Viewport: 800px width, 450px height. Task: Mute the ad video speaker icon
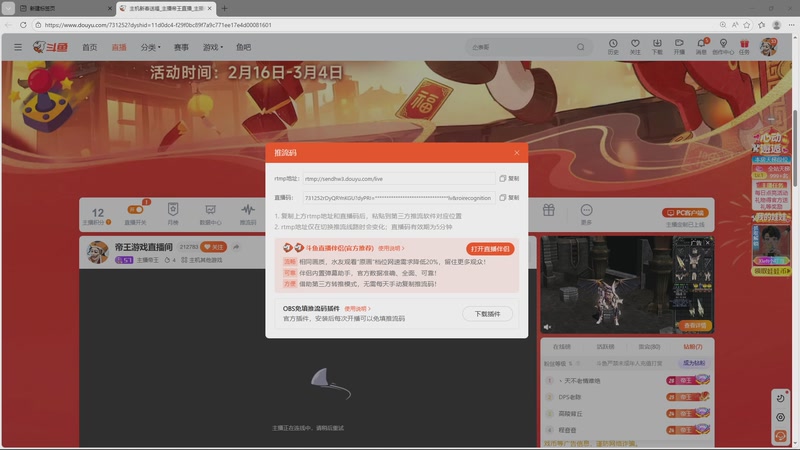tap(547, 327)
